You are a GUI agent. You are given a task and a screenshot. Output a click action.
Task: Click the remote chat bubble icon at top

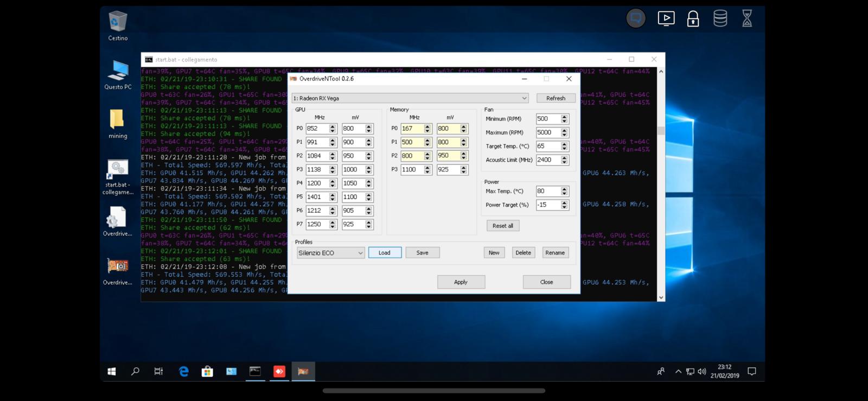tap(636, 18)
